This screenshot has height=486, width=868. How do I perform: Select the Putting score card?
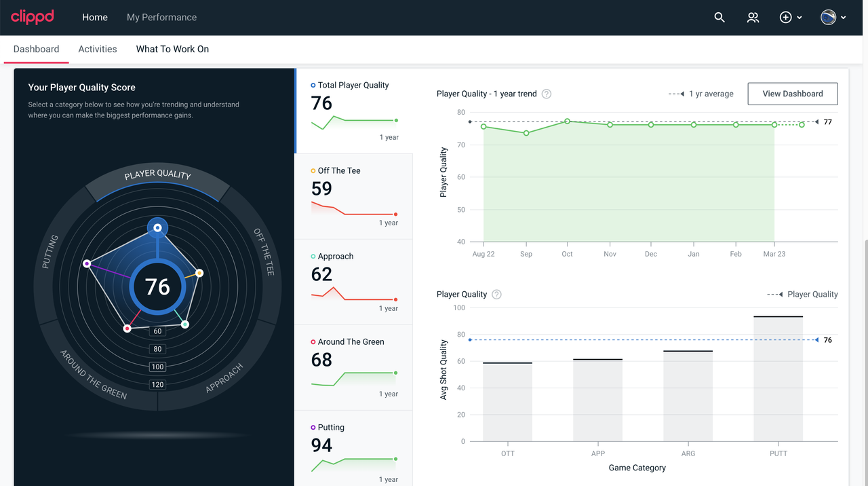point(353,448)
